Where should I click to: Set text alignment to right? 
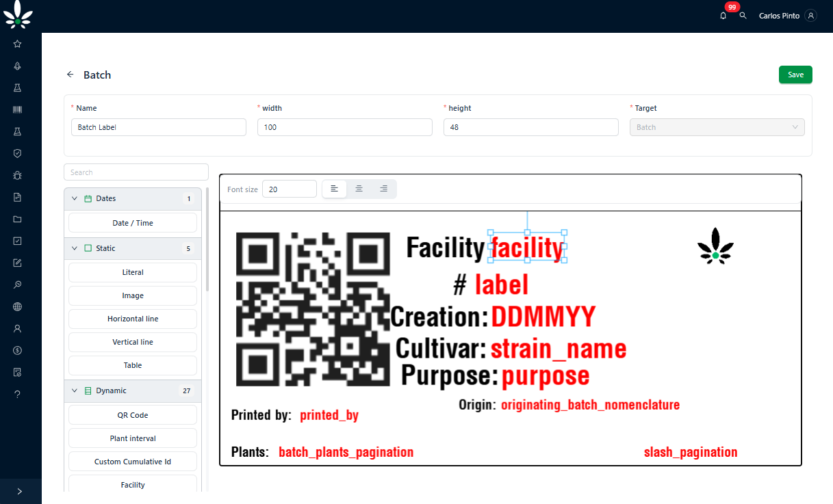tap(383, 189)
